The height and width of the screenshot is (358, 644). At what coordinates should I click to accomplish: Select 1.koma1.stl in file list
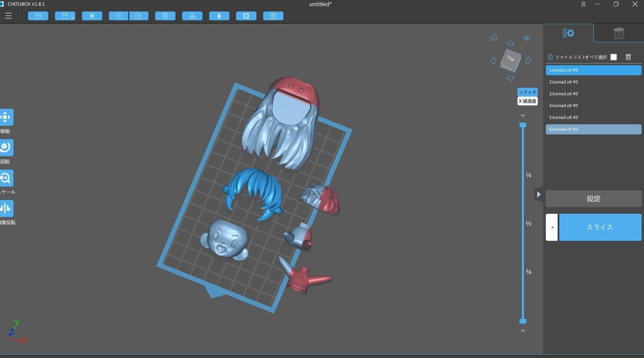click(x=594, y=70)
